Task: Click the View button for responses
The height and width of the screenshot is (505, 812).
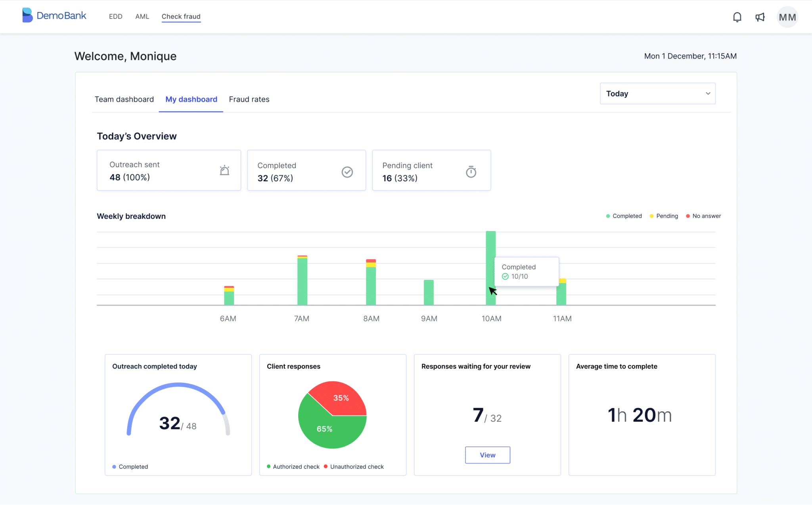Action: (x=487, y=455)
